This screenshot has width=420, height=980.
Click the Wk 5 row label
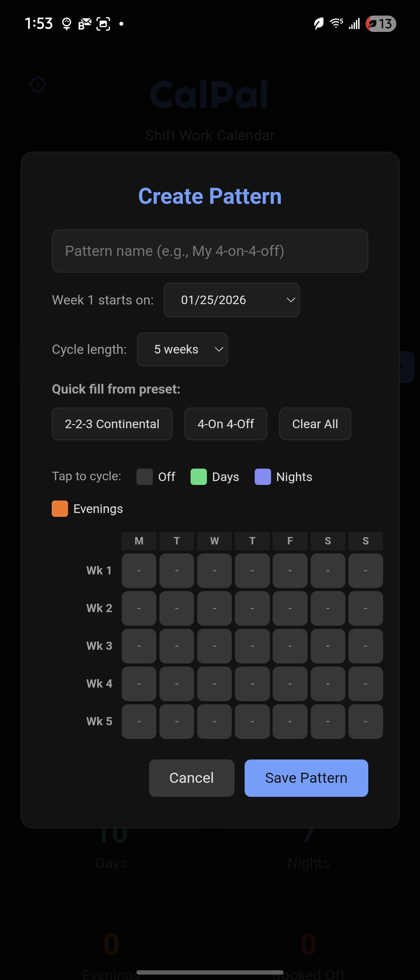pyautogui.click(x=99, y=721)
